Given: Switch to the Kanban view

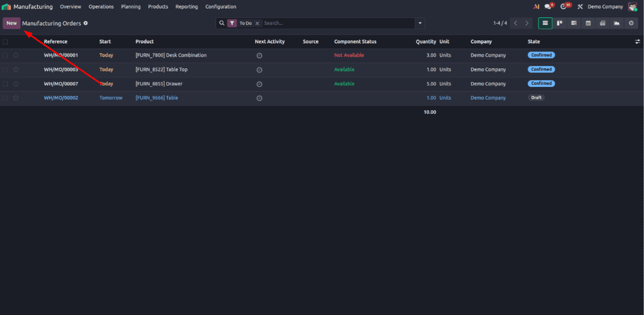Looking at the screenshot, I should pos(560,23).
